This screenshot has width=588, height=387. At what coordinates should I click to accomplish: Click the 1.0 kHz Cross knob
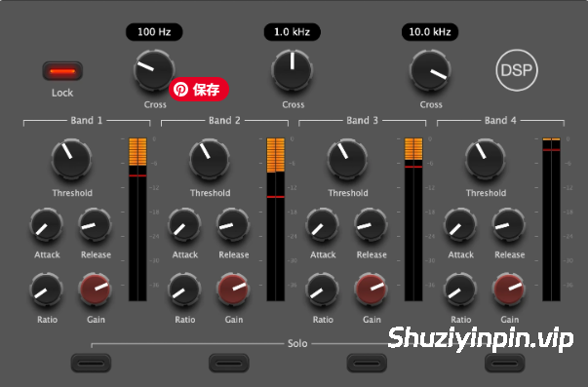point(293,70)
